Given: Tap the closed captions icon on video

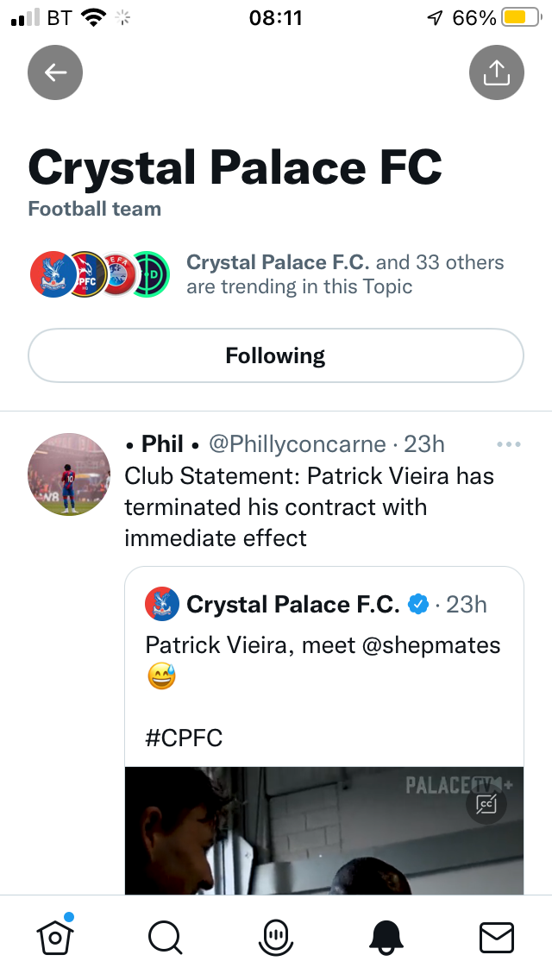Looking at the screenshot, I should (x=486, y=804).
